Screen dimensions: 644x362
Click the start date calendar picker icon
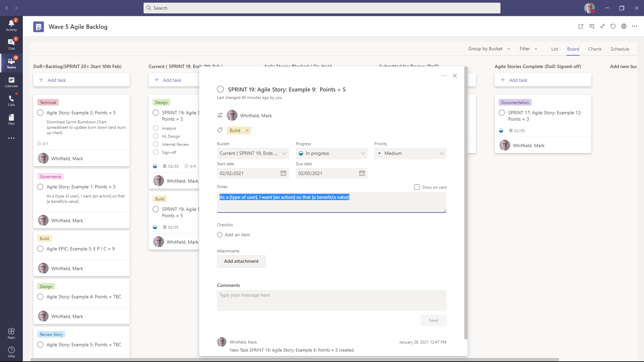coord(283,173)
